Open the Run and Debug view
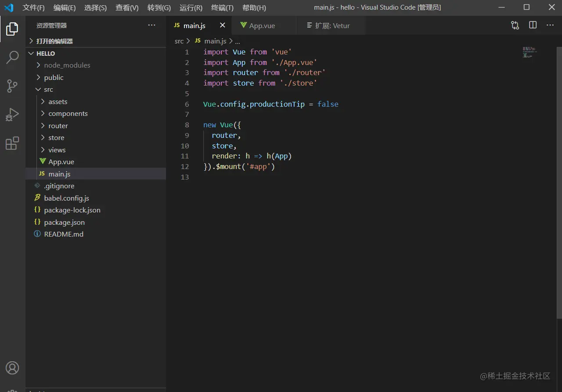Viewport: 562px width, 392px height. click(12, 115)
